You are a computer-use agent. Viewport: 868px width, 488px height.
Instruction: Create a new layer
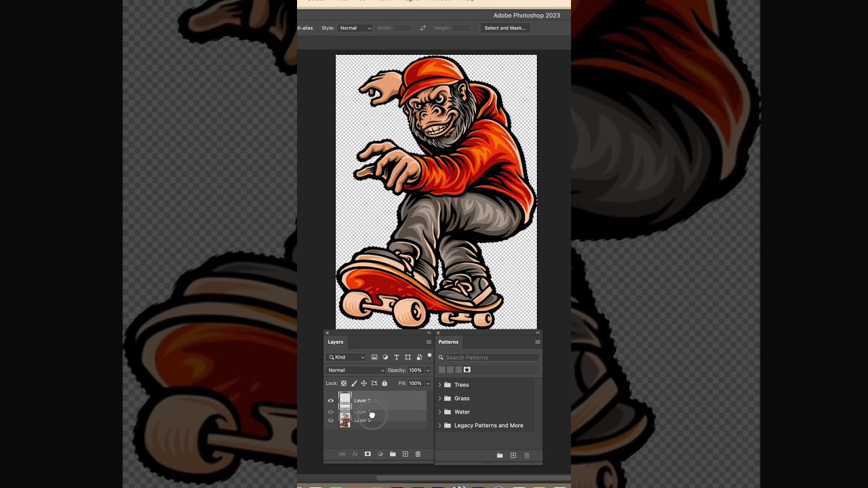click(x=405, y=454)
